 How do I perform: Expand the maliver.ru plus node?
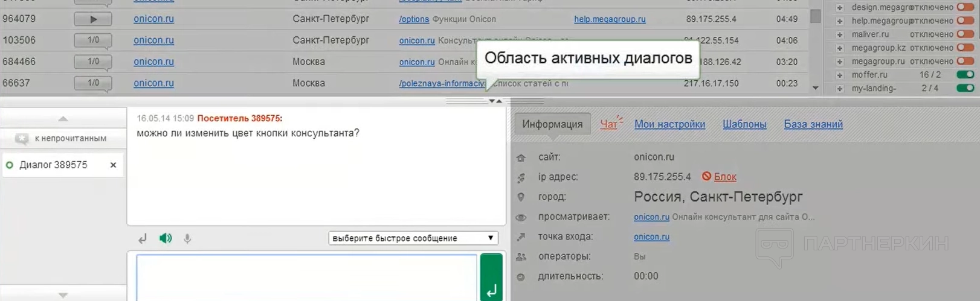point(839,34)
